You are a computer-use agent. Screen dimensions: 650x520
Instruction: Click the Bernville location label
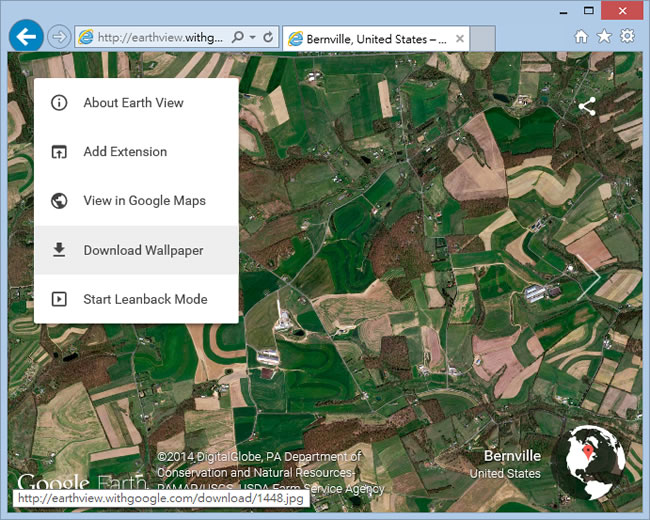point(512,456)
